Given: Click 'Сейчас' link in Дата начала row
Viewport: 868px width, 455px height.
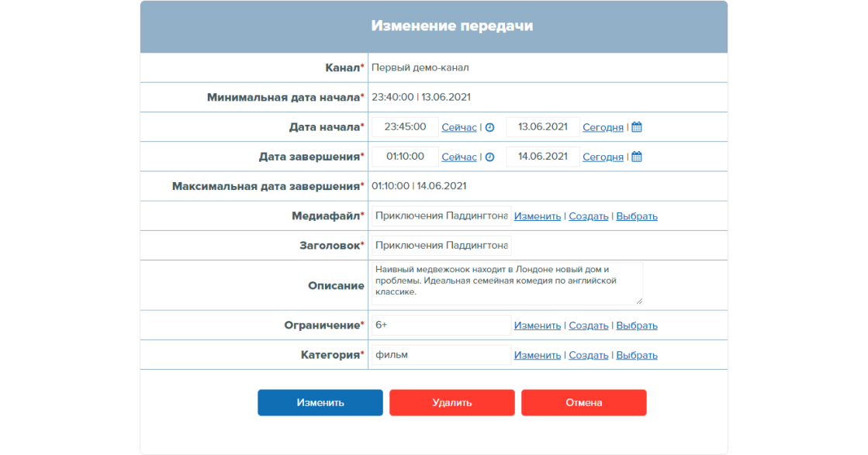Looking at the screenshot, I should [x=459, y=127].
